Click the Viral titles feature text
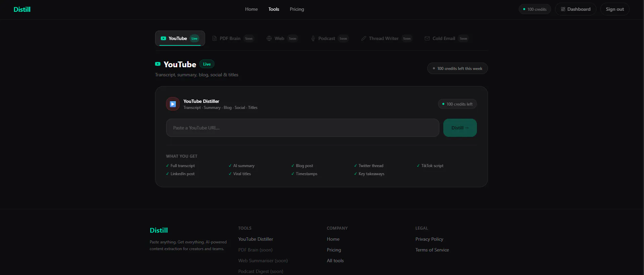The width and height of the screenshot is (644, 275). pos(242,174)
